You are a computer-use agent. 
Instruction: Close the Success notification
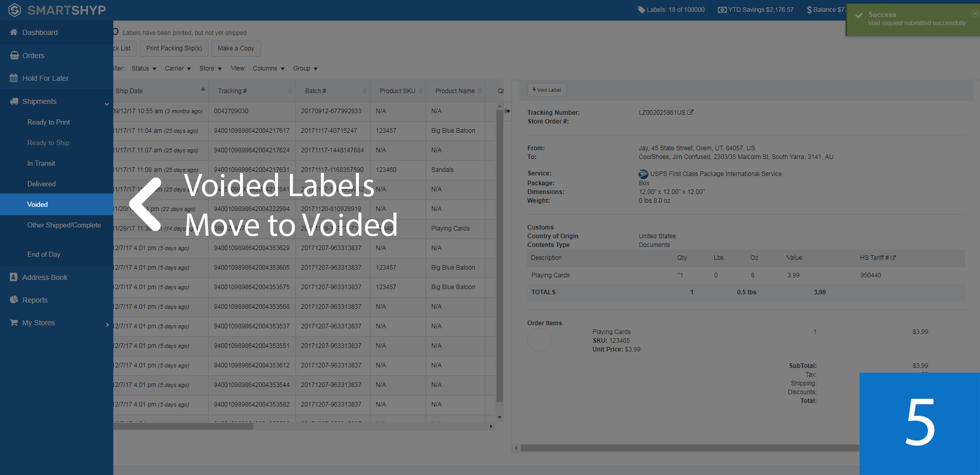[x=974, y=14]
